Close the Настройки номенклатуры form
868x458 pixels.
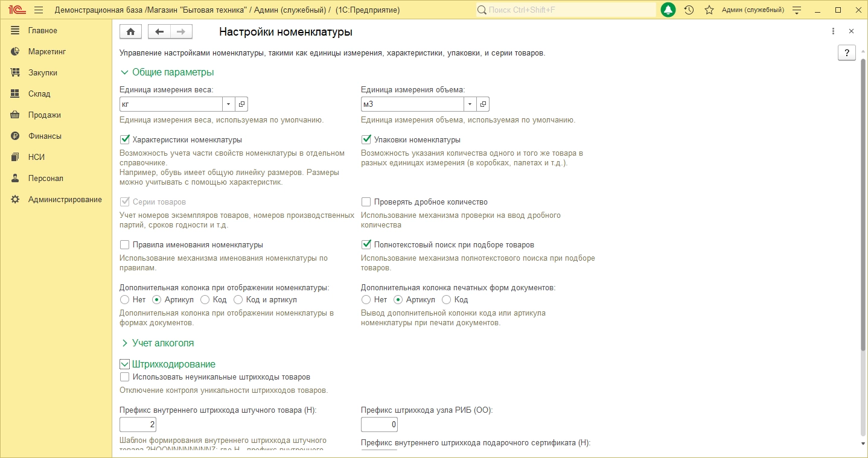coord(851,31)
